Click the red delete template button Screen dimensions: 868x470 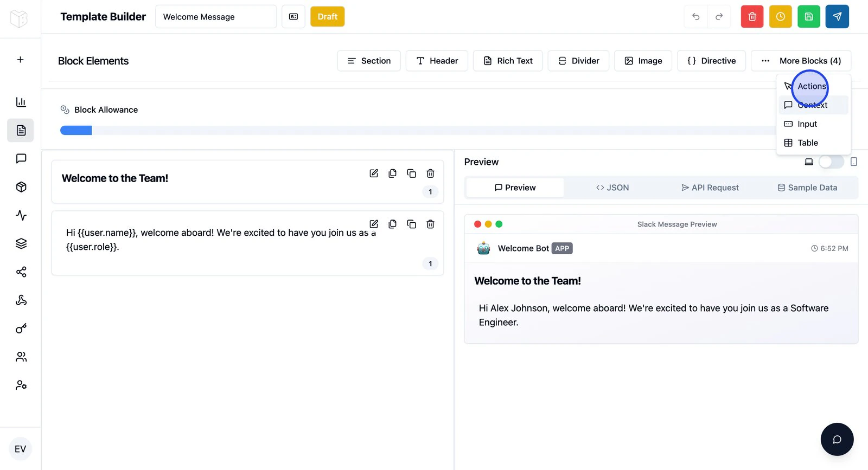(752, 17)
